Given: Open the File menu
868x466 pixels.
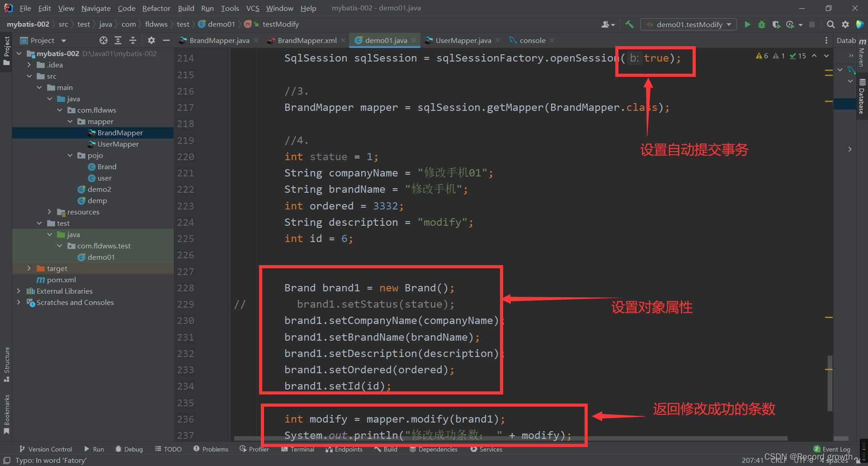Looking at the screenshot, I should click(25, 8).
